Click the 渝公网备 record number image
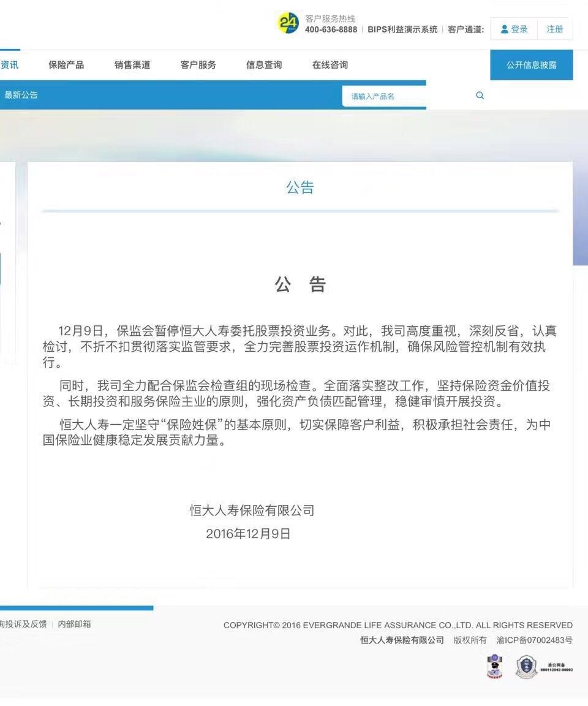Viewport: 588px width, 706px height. [x=556, y=667]
